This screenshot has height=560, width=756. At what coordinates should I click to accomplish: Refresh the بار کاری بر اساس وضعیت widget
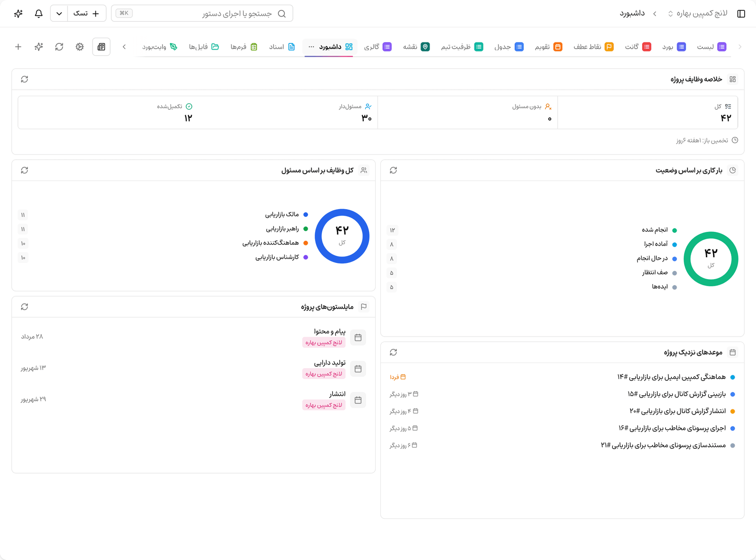click(x=393, y=170)
